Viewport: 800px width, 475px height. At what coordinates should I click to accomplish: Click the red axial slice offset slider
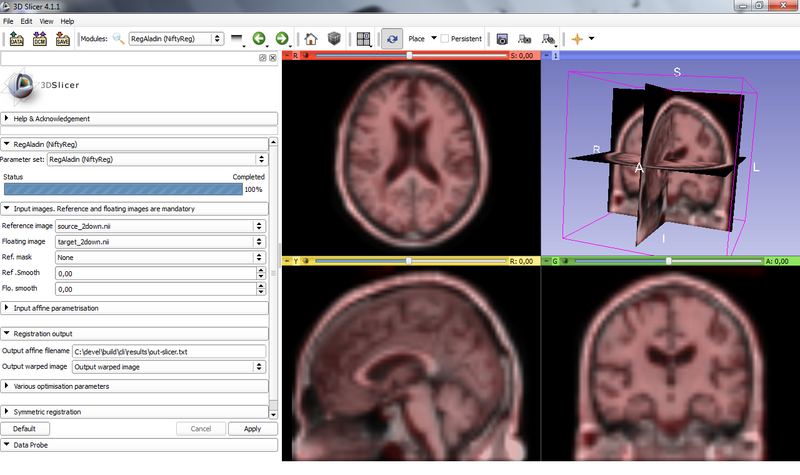click(410, 55)
